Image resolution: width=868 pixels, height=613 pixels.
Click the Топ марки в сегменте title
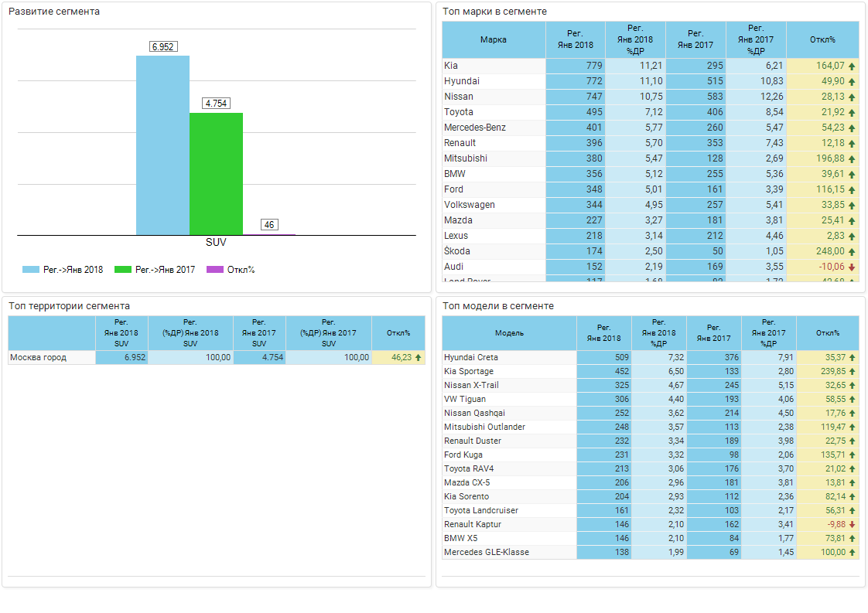[x=494, y=11]
